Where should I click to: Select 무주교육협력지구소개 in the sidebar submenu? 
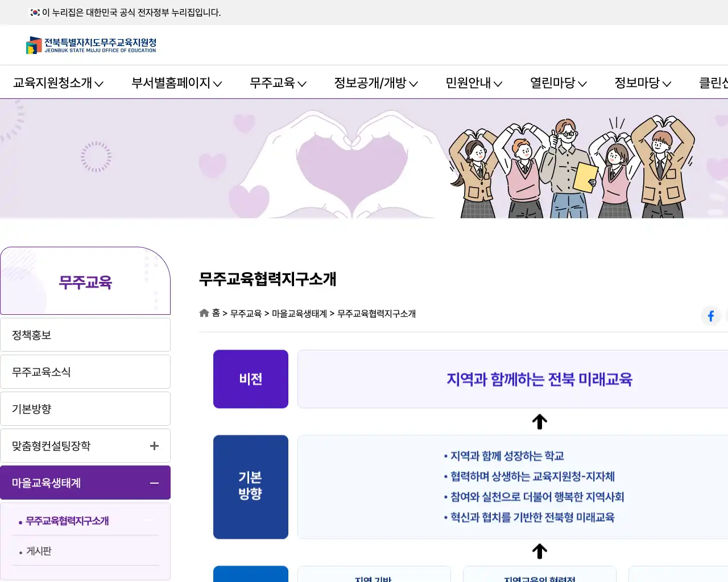pyautogui.click(x=67, y=521)
